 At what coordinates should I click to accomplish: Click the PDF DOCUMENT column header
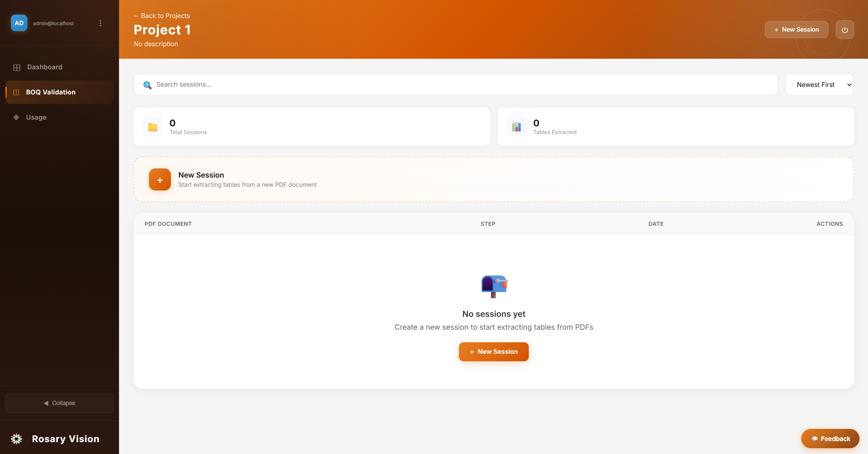(168, 224)
